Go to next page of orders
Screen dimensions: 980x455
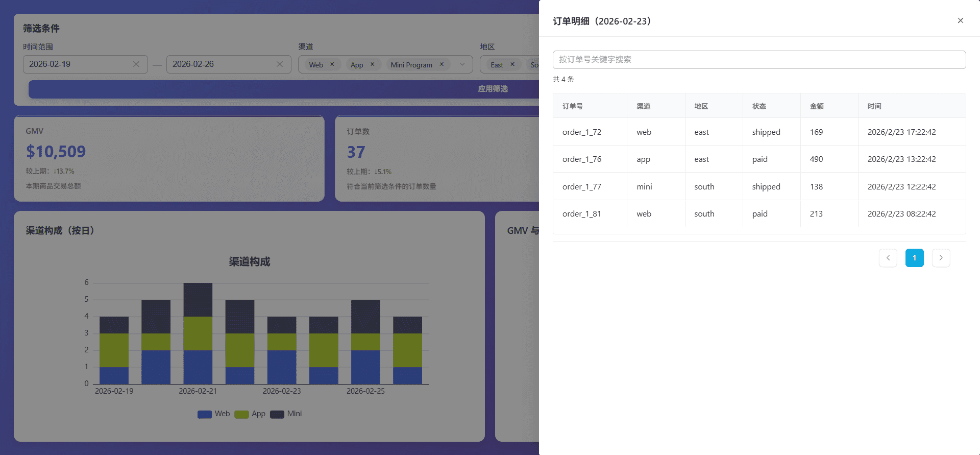pos(941,258)
